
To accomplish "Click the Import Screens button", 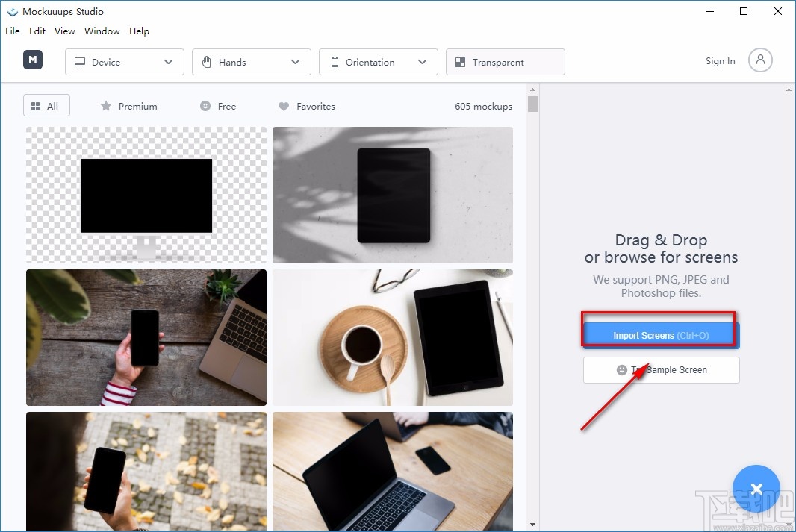I will [659, 335].
